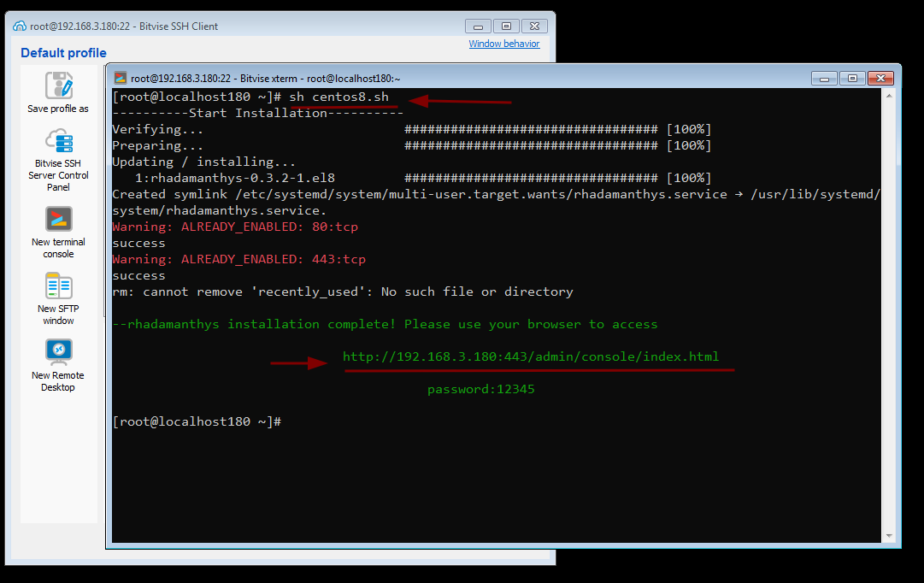This screenshot has height=583, width=924.
Task: Click the 'Start Installation' header line
Action: [x=257, y=113]
